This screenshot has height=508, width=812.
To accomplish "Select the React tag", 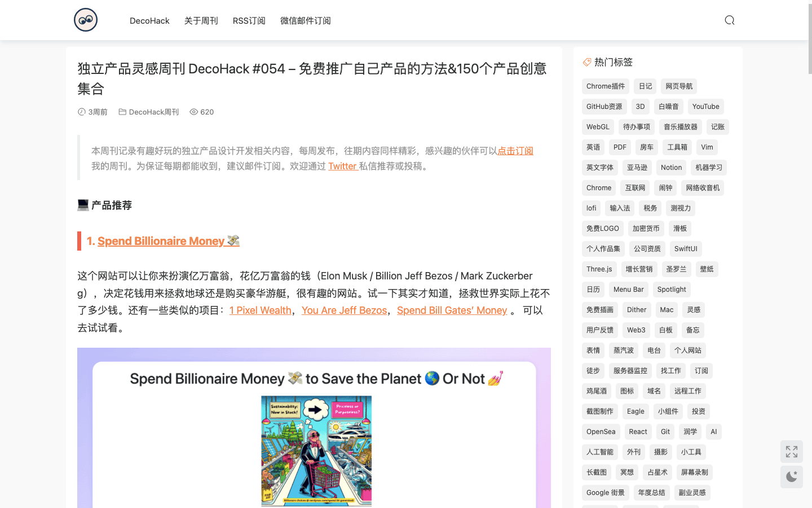I will pos(638,432).
